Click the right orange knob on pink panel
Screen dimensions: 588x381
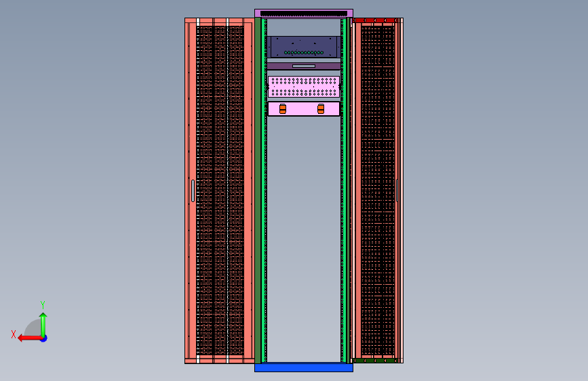(x=321, y=108)
